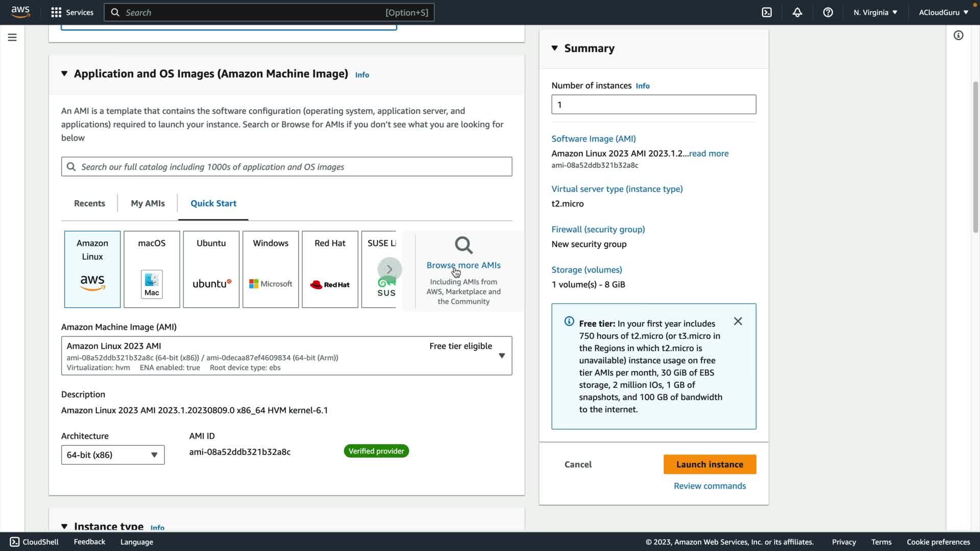Click the AWS logo home icon
Viewport: 980px width, 551px height.
(x=20, y=12)
